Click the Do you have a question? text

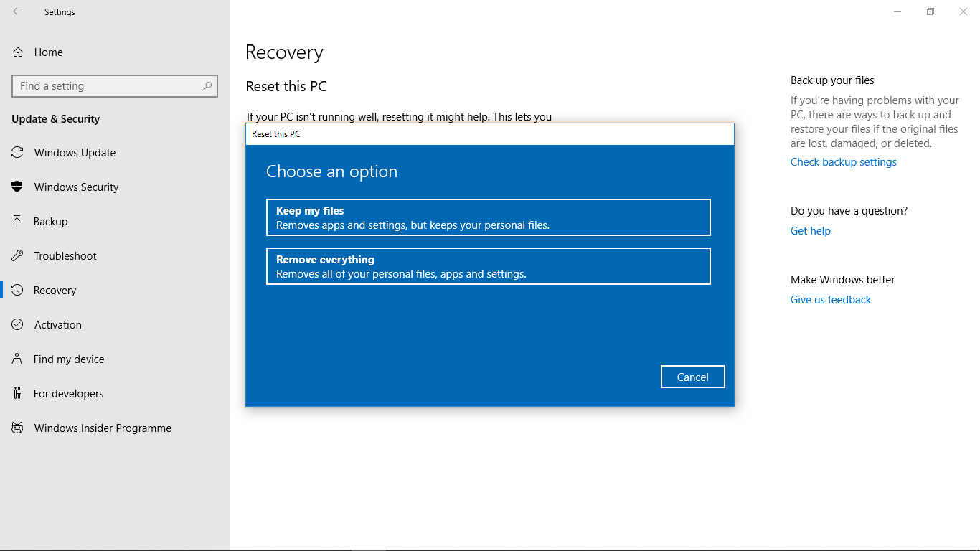click(x=849, y=211)
